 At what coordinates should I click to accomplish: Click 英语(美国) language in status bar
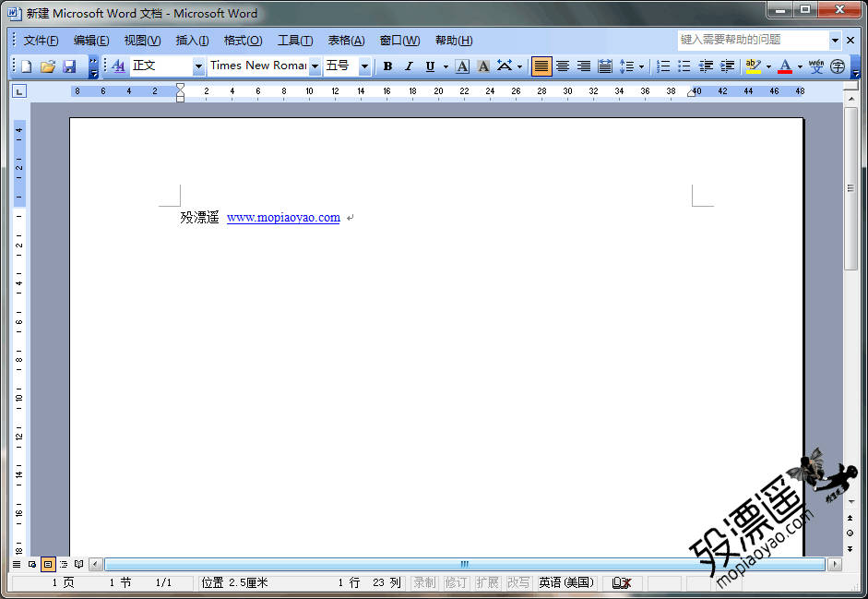566,583
